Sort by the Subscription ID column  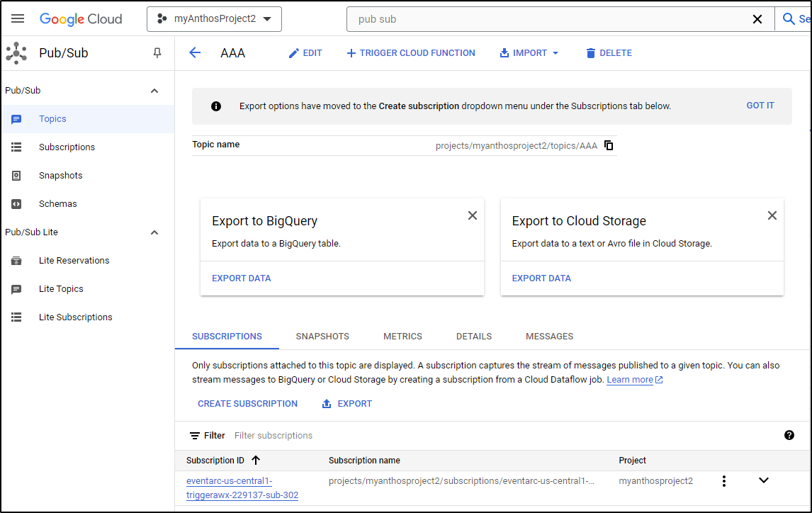(x=223, y=460)
